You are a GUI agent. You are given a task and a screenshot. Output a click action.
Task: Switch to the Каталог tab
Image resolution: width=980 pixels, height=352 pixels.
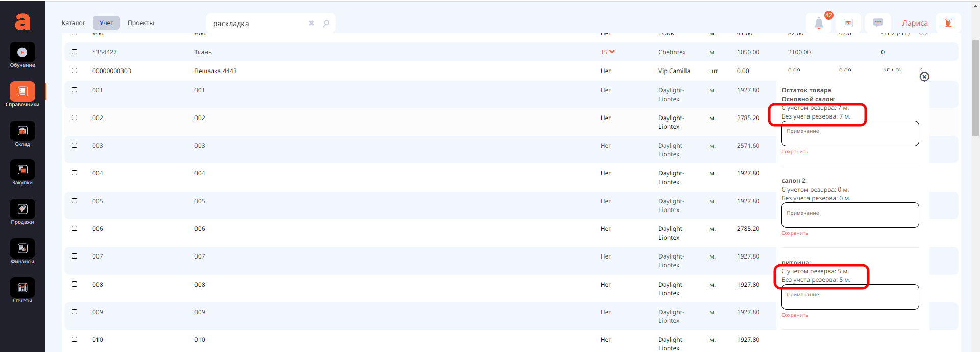click(x=73, y=23)
